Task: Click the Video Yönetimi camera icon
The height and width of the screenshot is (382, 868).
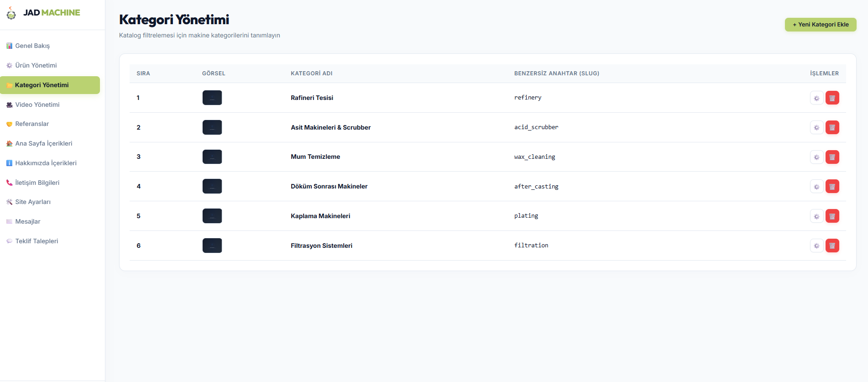Action: tap(9, 105)
